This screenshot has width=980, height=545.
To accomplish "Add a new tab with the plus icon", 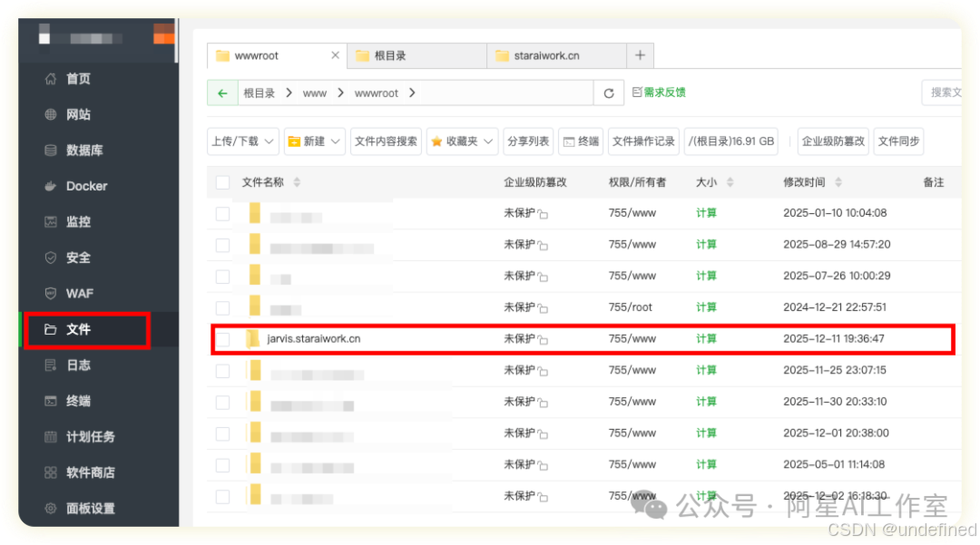I will pos(640,55).
